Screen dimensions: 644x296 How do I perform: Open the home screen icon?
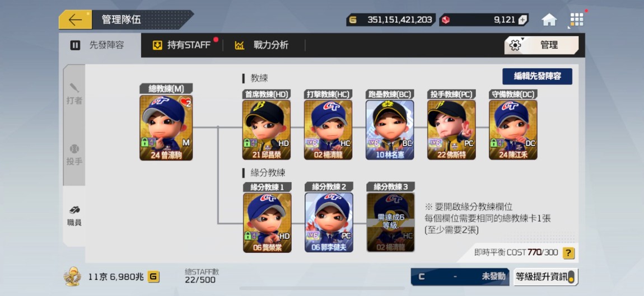click(549, 20)
